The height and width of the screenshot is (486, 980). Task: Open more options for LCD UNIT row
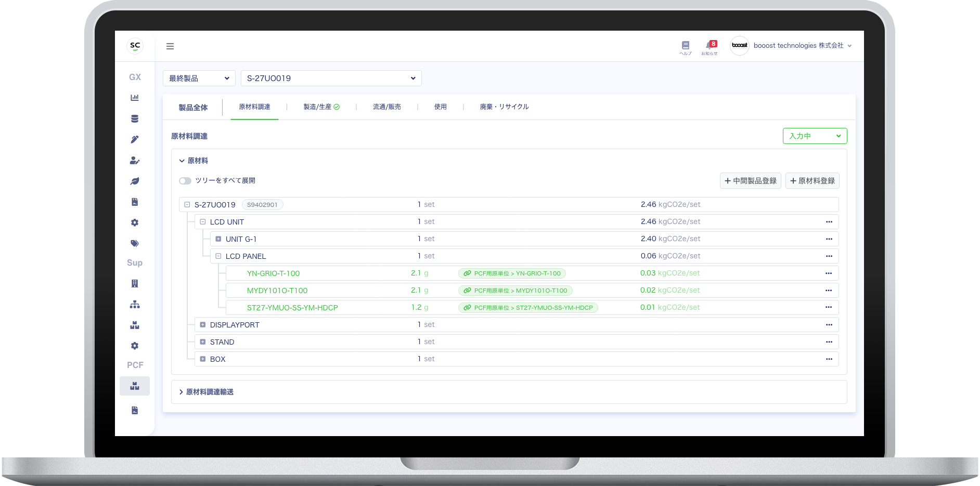point(829,222)
